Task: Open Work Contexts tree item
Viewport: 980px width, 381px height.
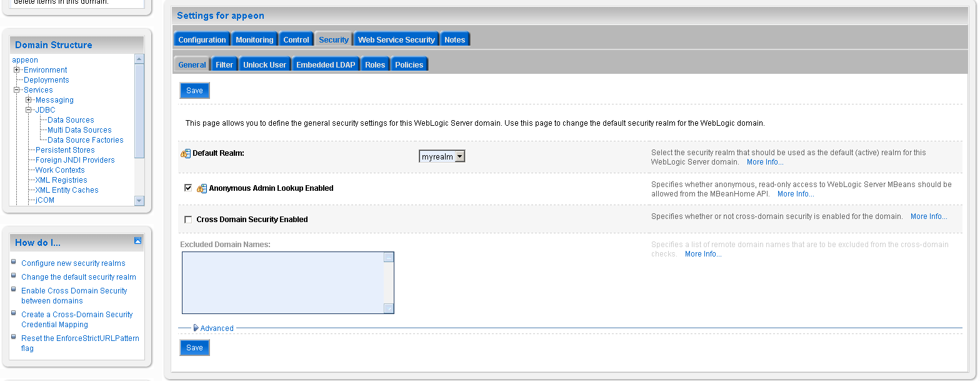Action: pyautogui.click(x=60, y=170)
